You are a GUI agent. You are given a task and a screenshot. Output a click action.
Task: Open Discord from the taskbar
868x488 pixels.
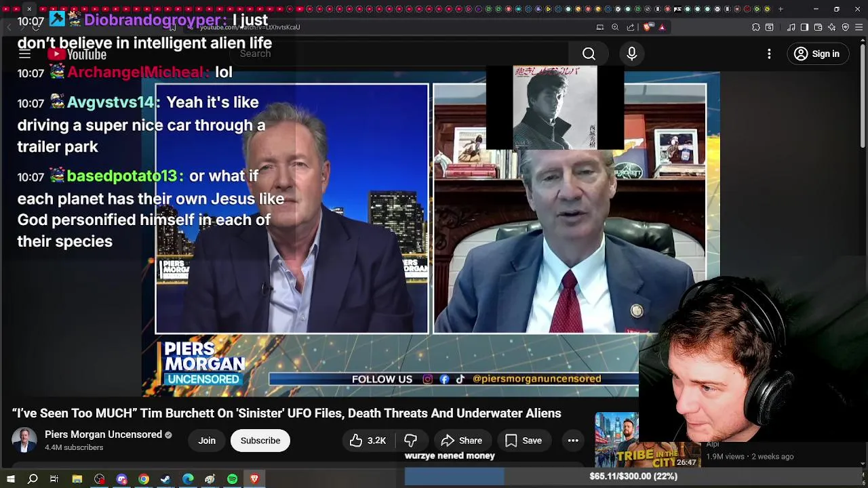121,479
